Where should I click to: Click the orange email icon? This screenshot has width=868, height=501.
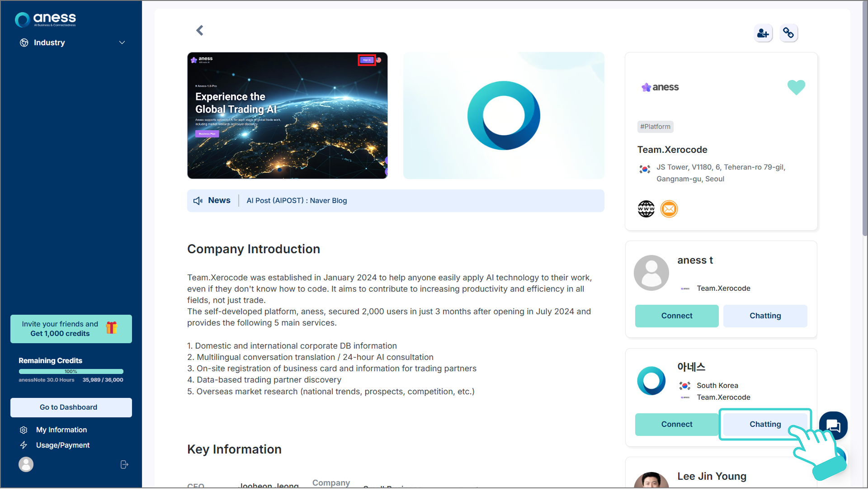tap(669, 209)
